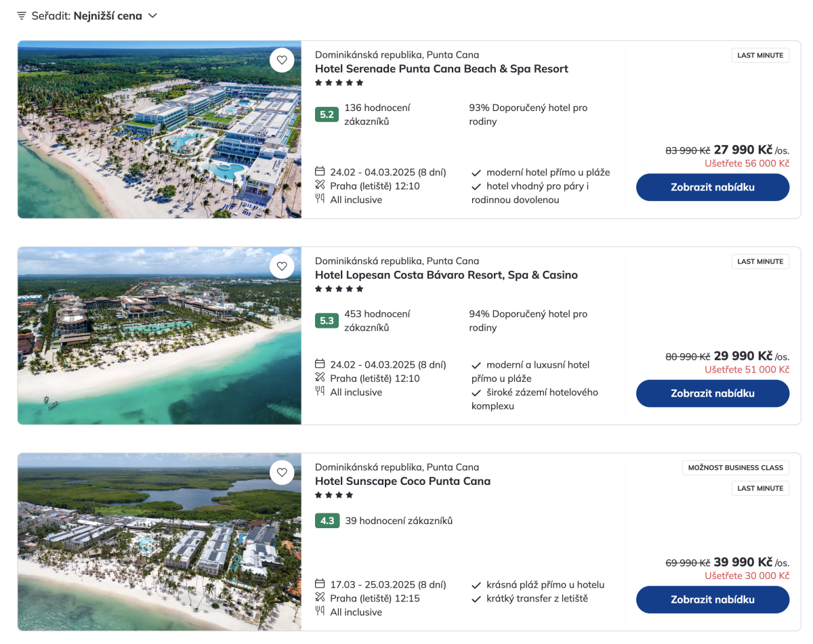
Task: Click 'Zobrazit nabídku' for Lopesan hotel
Action: pyautogui.click(x=712, y=393)
